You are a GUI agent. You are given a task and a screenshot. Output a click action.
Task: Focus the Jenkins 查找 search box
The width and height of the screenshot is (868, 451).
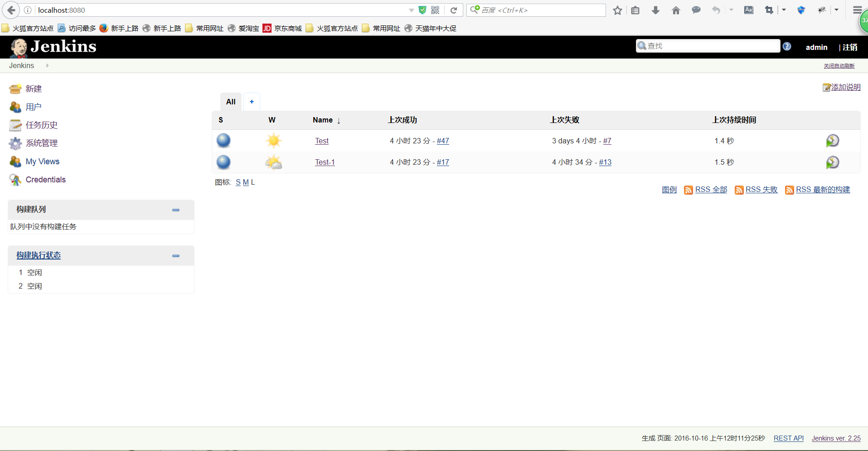[x=708, y=46]
